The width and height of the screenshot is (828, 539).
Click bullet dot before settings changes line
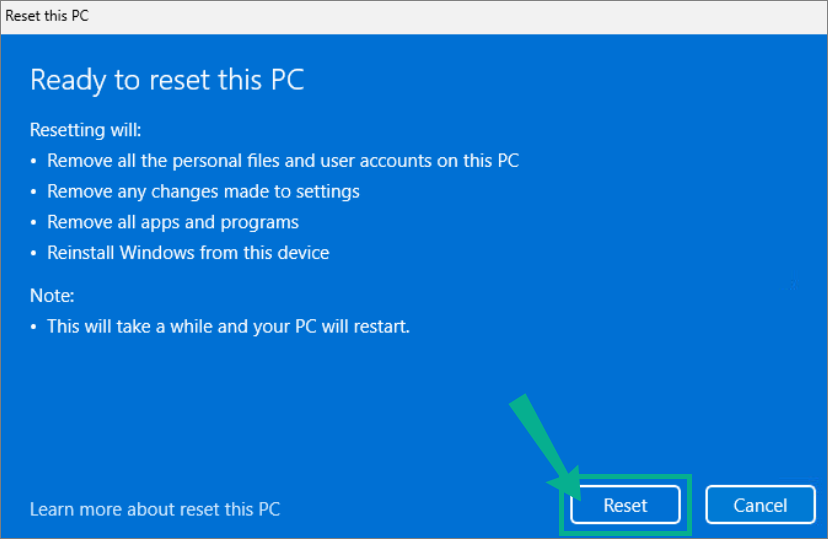tap(33, 192)
